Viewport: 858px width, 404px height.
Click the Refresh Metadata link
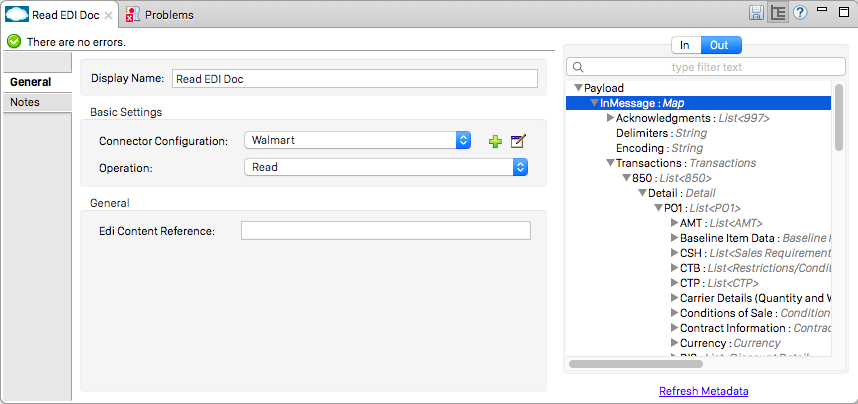[x=703, y=391]
